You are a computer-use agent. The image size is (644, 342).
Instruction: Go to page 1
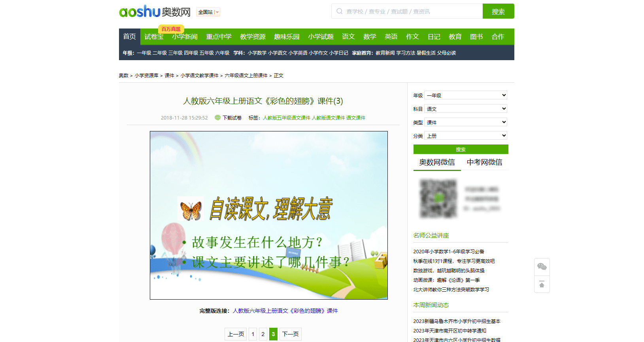pos(253,334)
